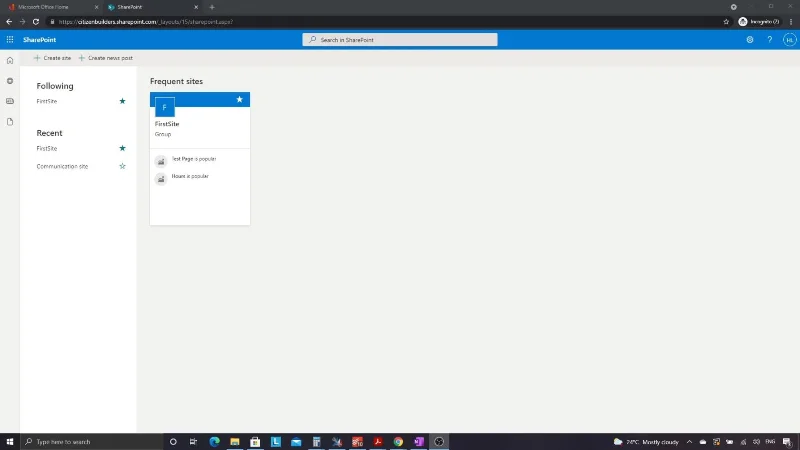The height and width of the screenshot is (450, 800).
Task: Open the Chrome three-dot menu
Action: (x=791, y=22)
